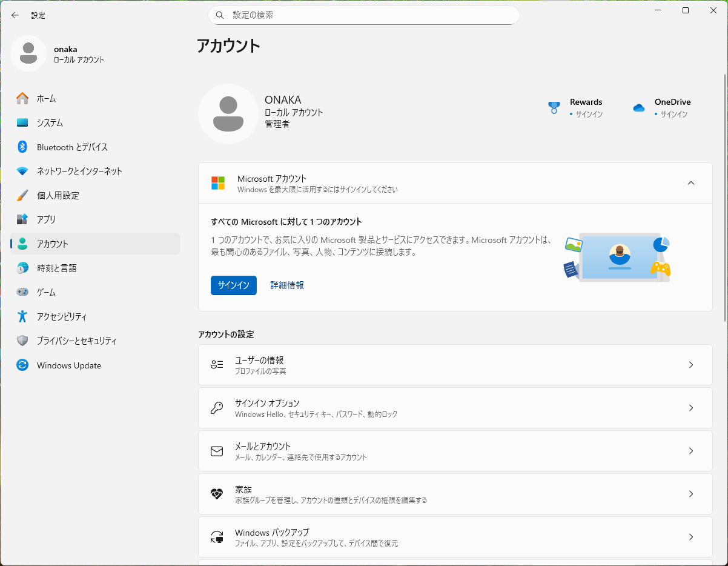Open ユーザーの情報 via its right chevron
Screen dimensions: 728x566
tap(691, 365)
